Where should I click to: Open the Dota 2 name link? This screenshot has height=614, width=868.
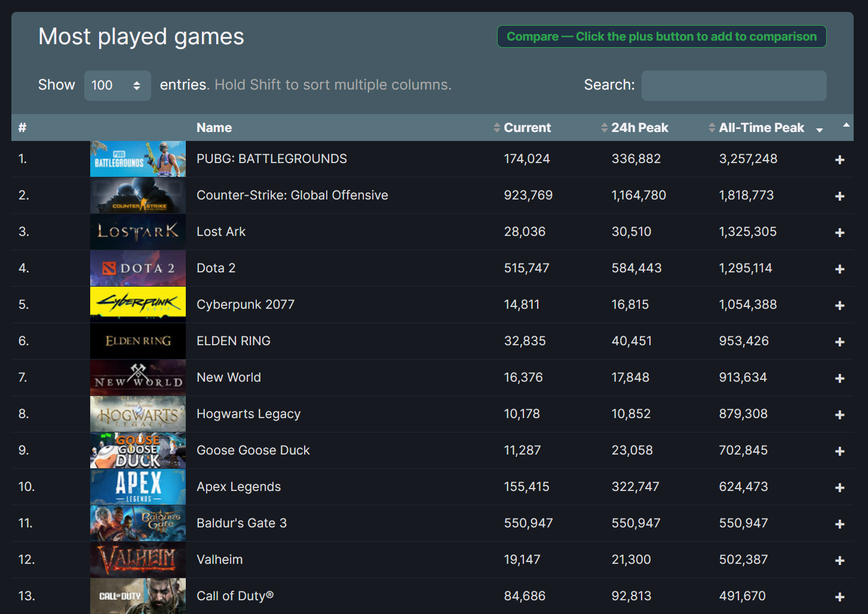coord(216,268)
